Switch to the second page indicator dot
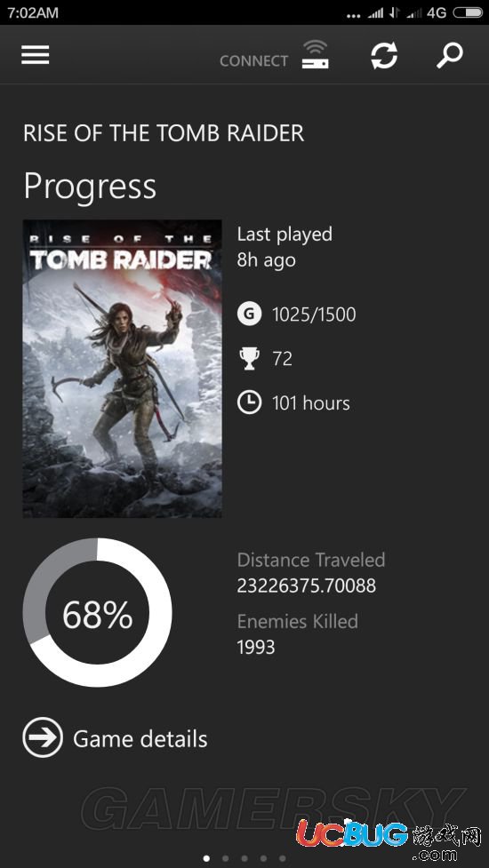Viewport: 489px width, 868px height. [226, 858]
